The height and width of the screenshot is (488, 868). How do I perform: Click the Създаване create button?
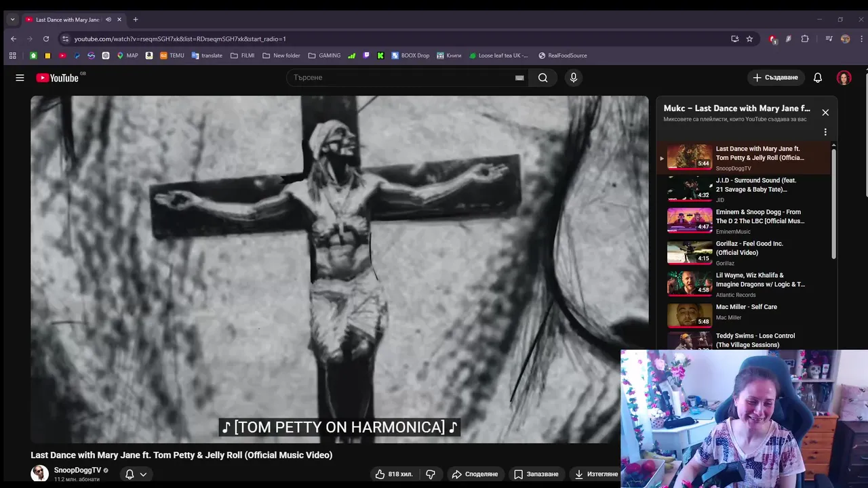776,78
